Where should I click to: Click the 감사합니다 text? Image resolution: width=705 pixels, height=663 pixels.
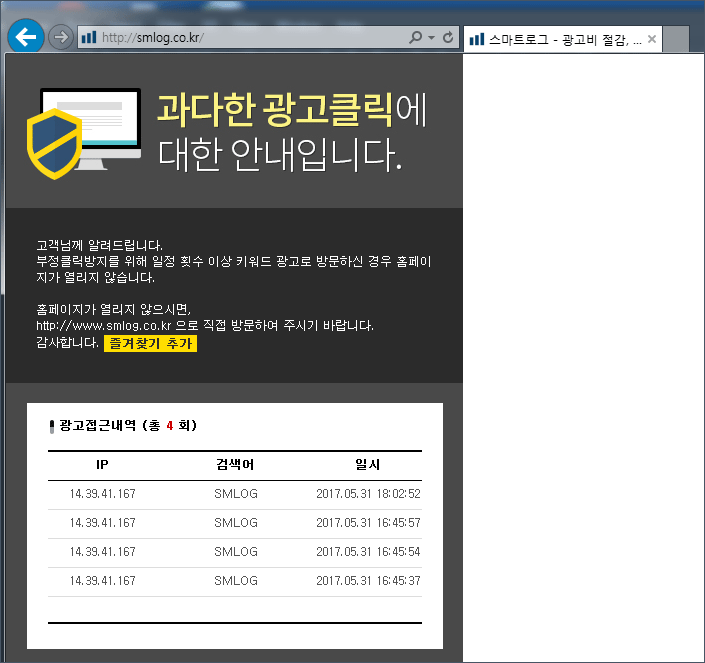click(x=67, y=343)
